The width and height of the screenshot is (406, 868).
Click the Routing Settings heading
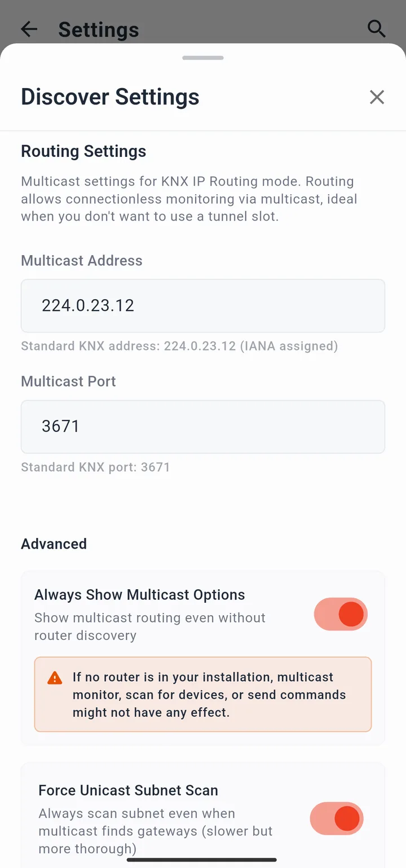point(83,151)
